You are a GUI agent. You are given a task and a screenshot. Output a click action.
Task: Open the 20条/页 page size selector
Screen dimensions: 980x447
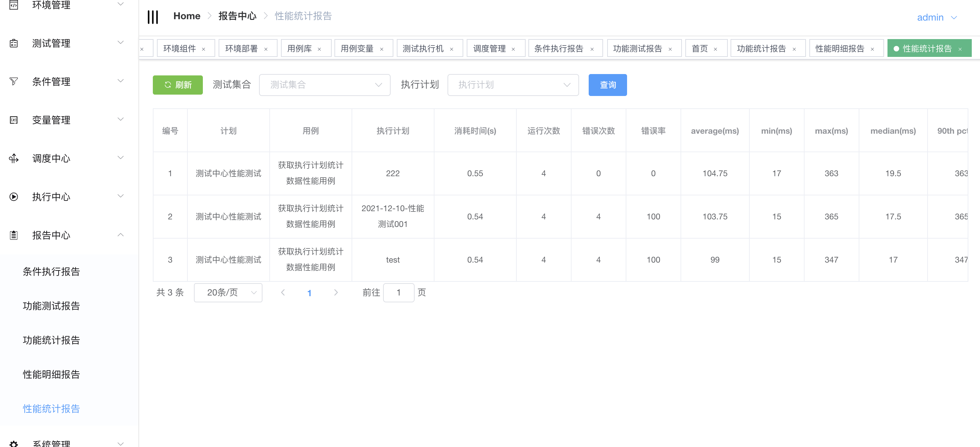[x=228, y=292]
